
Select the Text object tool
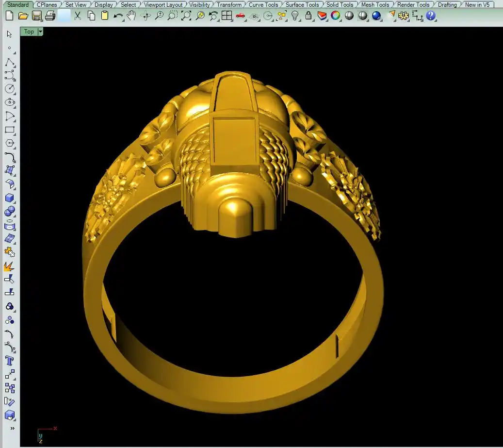(10, 361)
